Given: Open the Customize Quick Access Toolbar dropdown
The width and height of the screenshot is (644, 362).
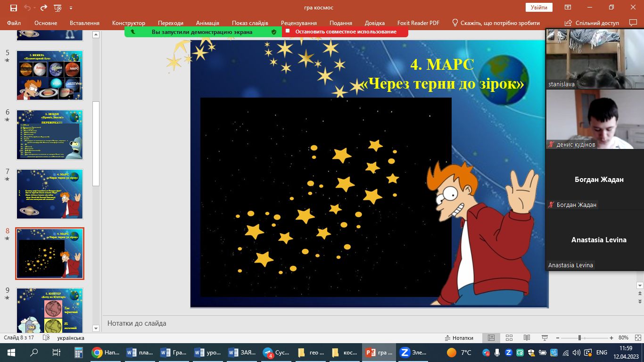Looking at the screenshot, I should [x=71, y=8].
